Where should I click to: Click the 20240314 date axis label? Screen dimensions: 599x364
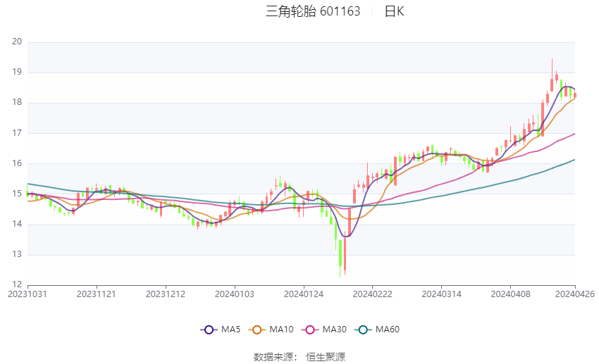[x=442, y=293]
